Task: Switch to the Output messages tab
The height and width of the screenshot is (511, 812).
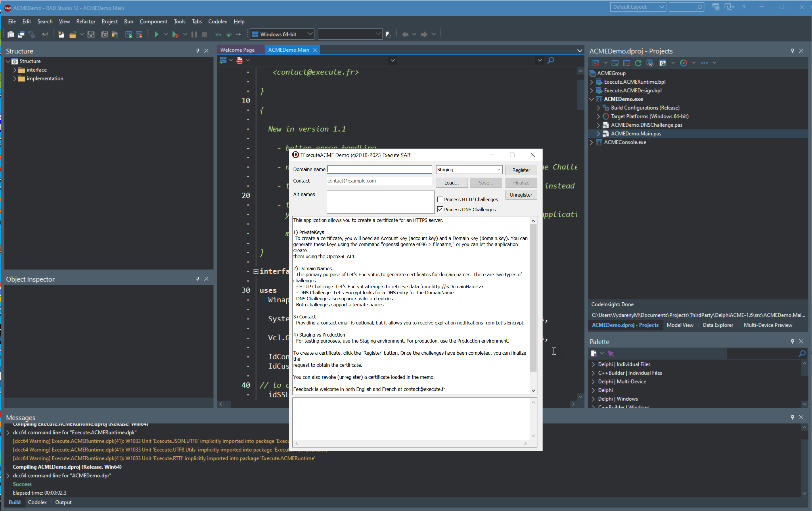Action: coord(63,502)
